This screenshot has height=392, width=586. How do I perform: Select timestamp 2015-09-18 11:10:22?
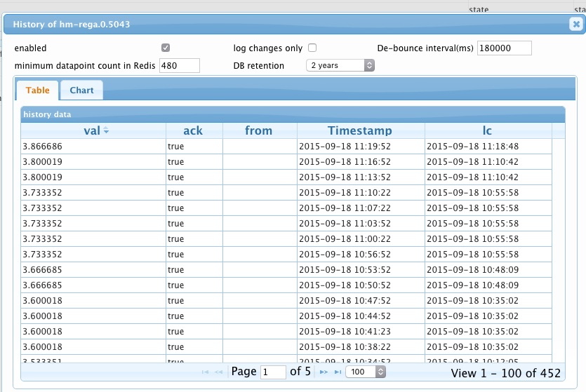tap(361, 193)
